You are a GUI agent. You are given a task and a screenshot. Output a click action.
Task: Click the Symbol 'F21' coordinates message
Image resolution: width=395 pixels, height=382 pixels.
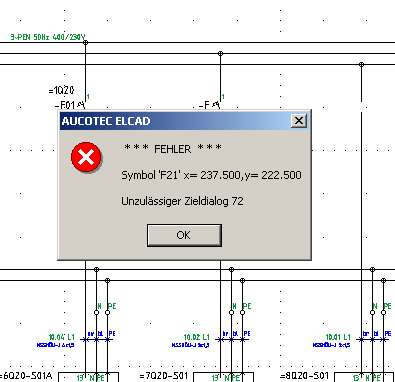(211, 175)
